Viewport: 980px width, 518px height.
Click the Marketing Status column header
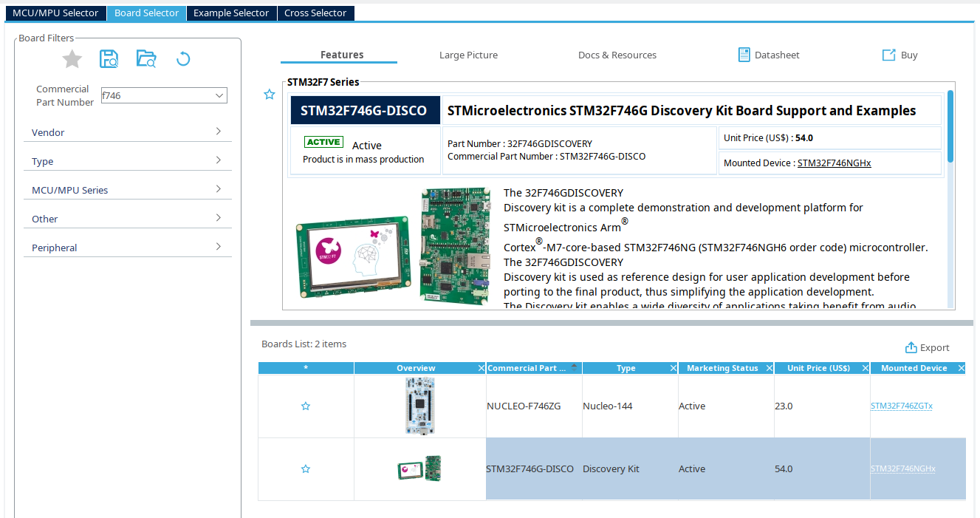pos(722,368)
